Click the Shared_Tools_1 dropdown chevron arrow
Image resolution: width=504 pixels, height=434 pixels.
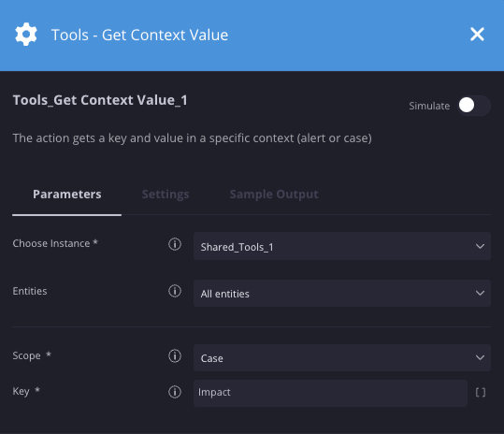point(481,246)
